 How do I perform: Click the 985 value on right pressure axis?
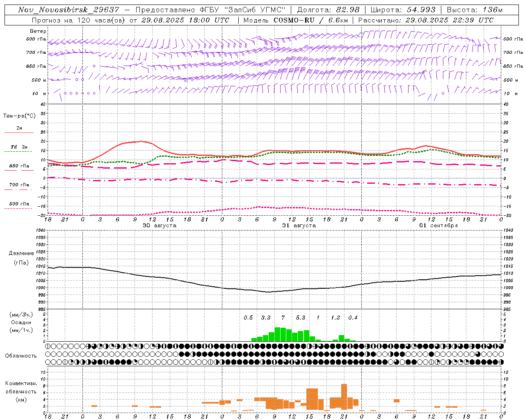(x=508, y=309)
